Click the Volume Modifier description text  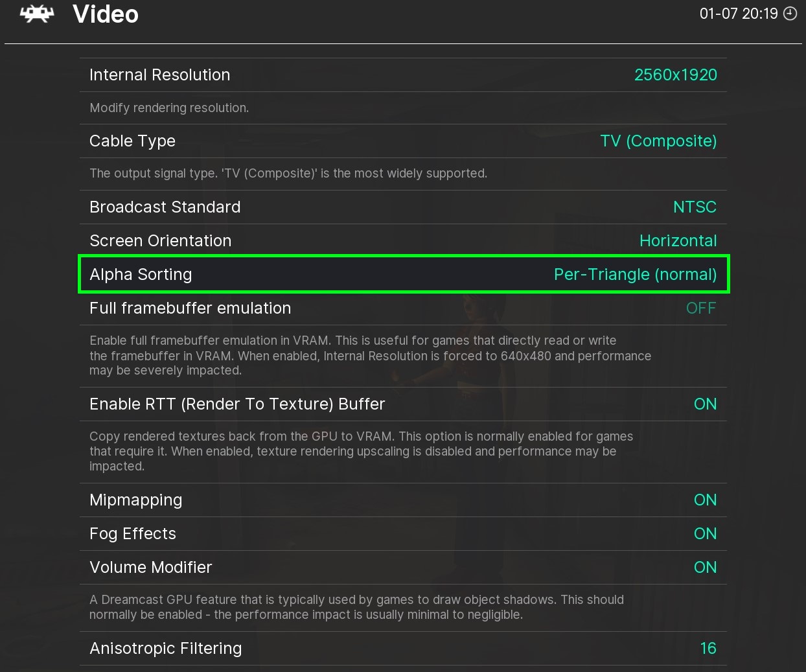[x=356, y=607]
